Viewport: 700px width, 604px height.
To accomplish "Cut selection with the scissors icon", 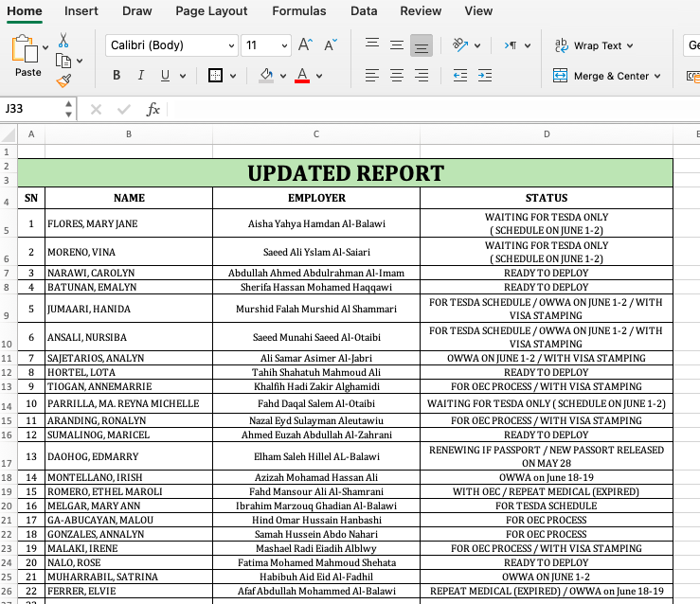I will (63, 41).
